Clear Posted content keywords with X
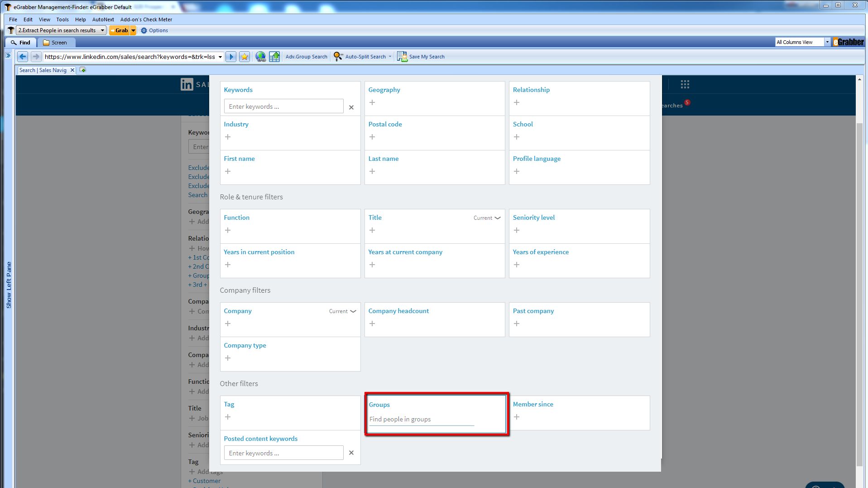868x488 pixels. 351,453
